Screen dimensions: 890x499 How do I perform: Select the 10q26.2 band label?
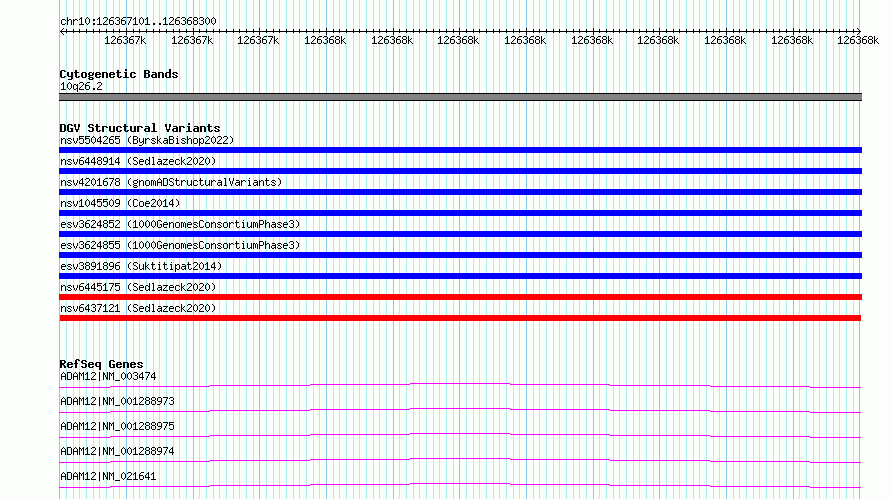(x=81, y=86)
